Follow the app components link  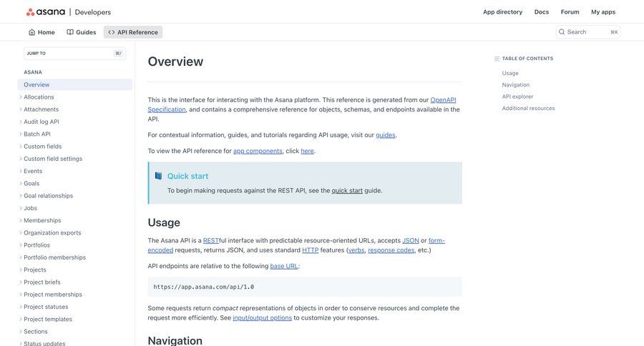click(x=258, y=151)
